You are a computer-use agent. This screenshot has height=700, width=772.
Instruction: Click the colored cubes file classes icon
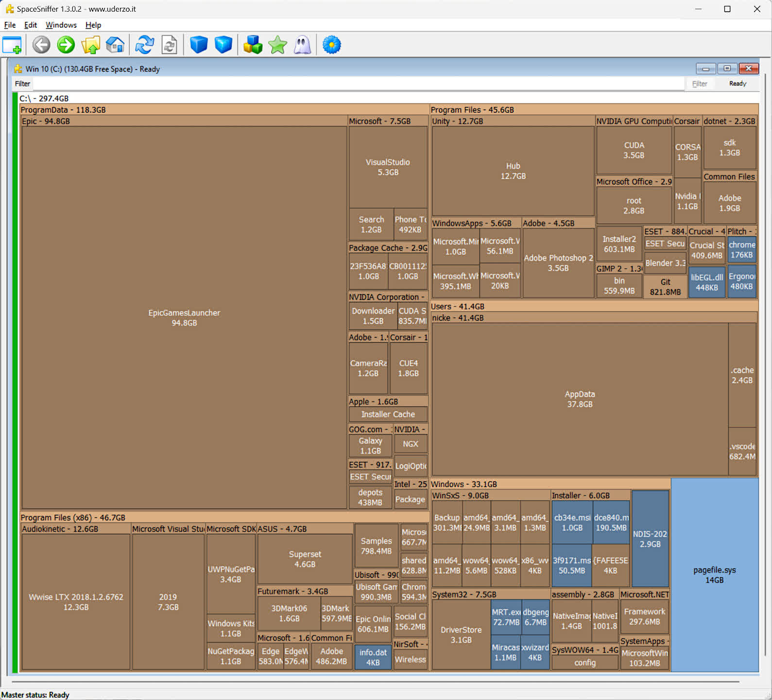pos(253,45)
